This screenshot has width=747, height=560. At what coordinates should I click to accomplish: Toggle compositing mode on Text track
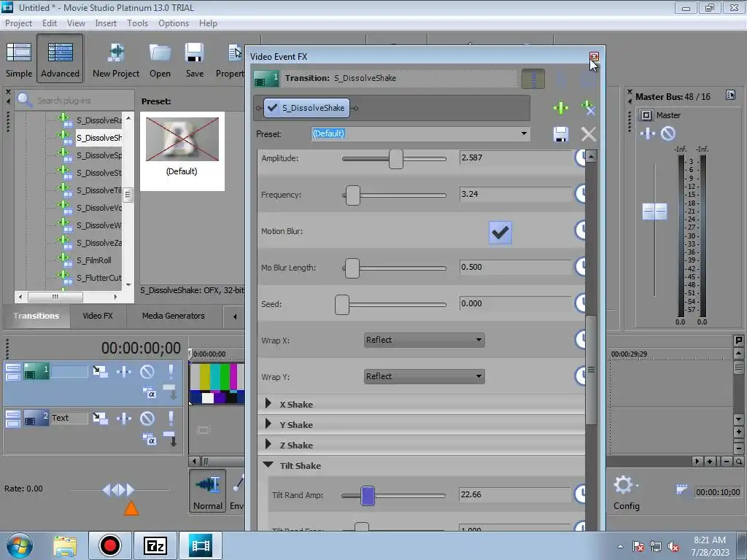pos(149,440)
